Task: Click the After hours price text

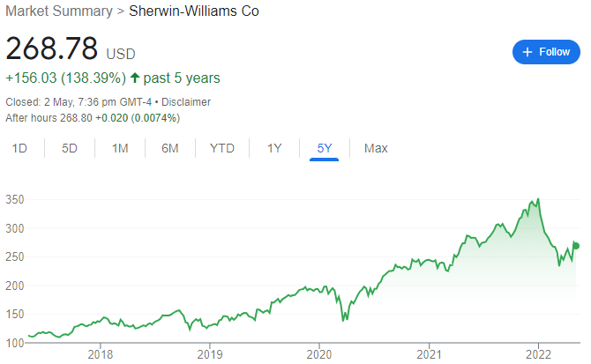Action: pyautogui.click(x=93, y=117)
